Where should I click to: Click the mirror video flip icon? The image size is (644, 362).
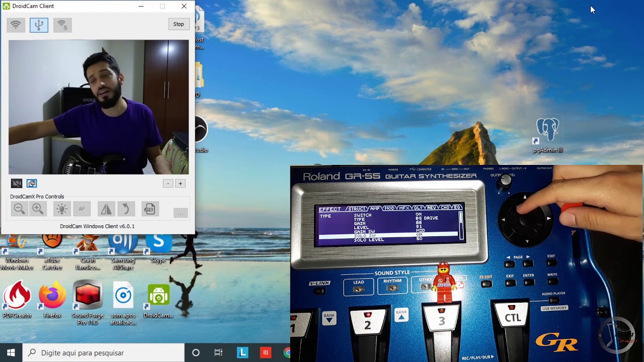106,209
